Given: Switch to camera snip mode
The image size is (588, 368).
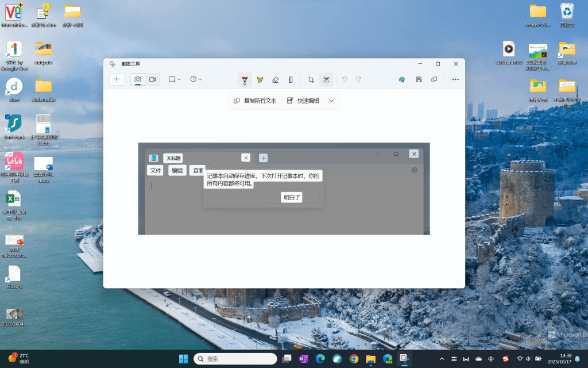Looking at the screenshot, I should point(138,79).
